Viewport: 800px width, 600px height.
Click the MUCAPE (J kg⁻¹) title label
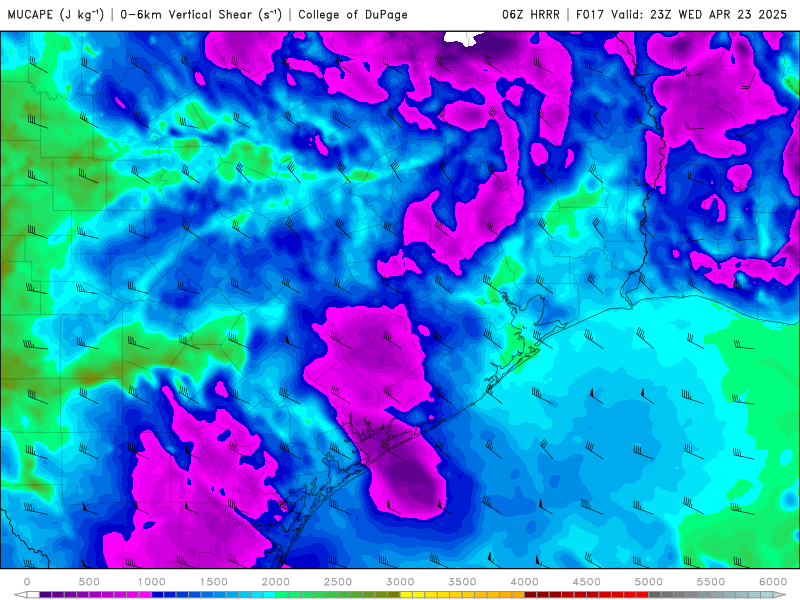pyautogui.click(x=55, y=14)
